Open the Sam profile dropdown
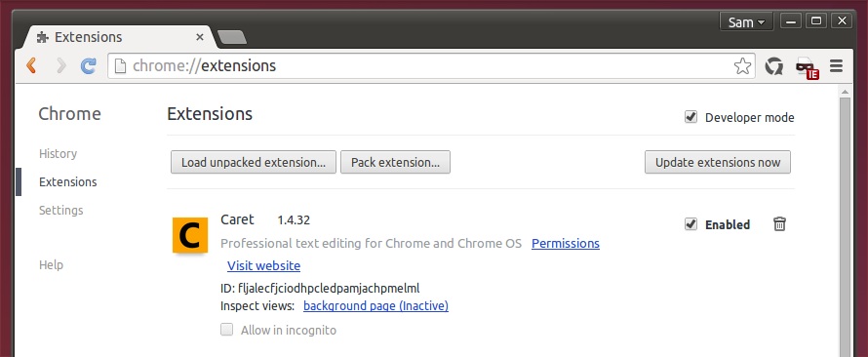The height and width of the screenshot is (357, 868). tap(746, 22)
